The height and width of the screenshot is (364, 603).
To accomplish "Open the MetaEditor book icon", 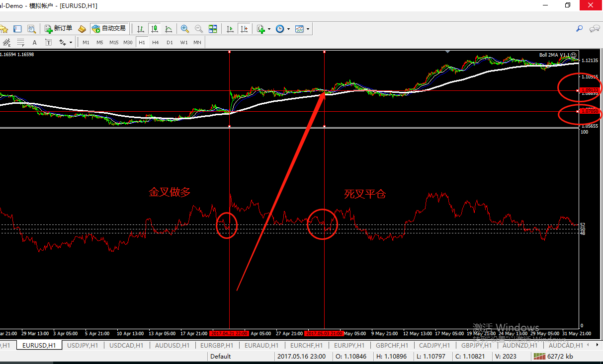I will pos(82,29).
